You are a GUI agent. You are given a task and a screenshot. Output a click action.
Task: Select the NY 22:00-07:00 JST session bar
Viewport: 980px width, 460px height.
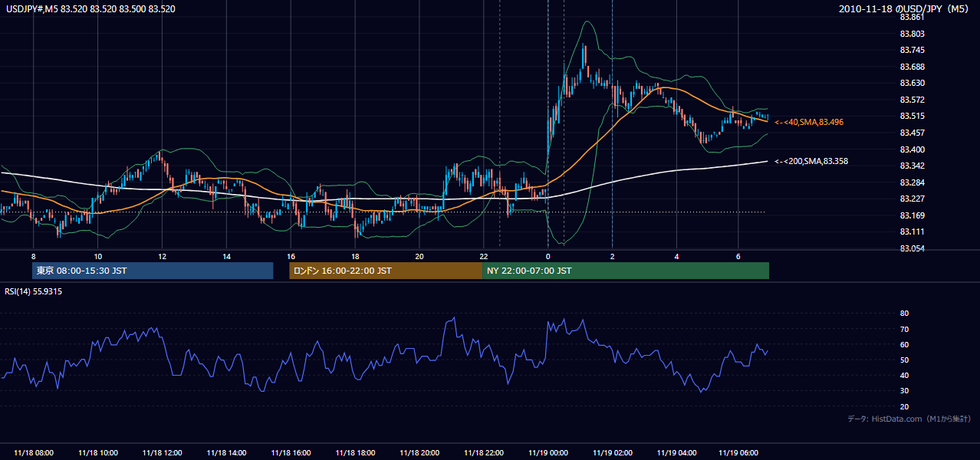coord(626,271)
